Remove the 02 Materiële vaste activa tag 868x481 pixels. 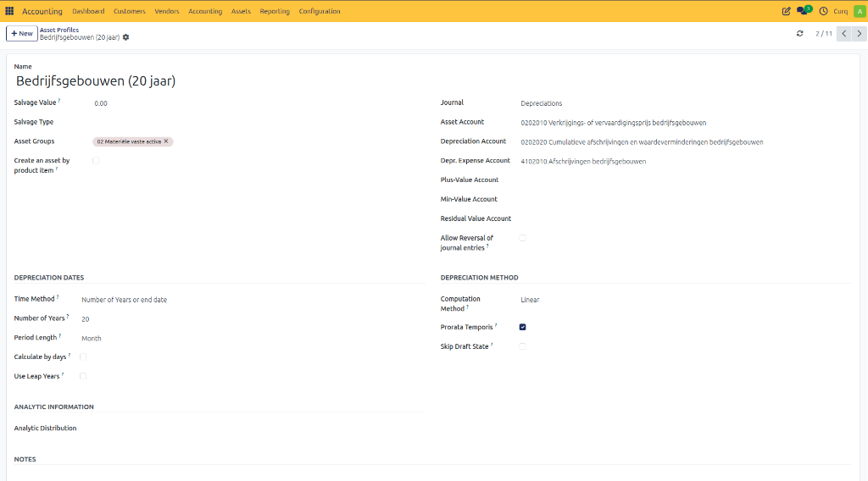(x=166, y=141)
